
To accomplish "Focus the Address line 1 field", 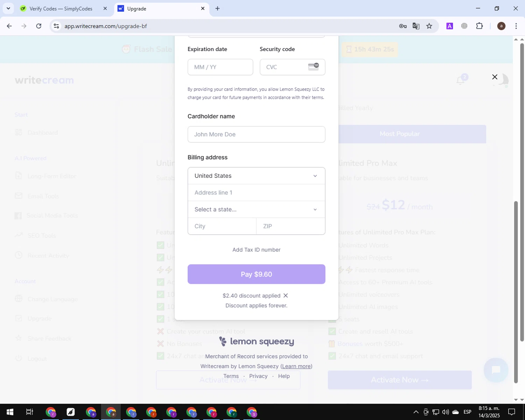I will click(256, 192).
